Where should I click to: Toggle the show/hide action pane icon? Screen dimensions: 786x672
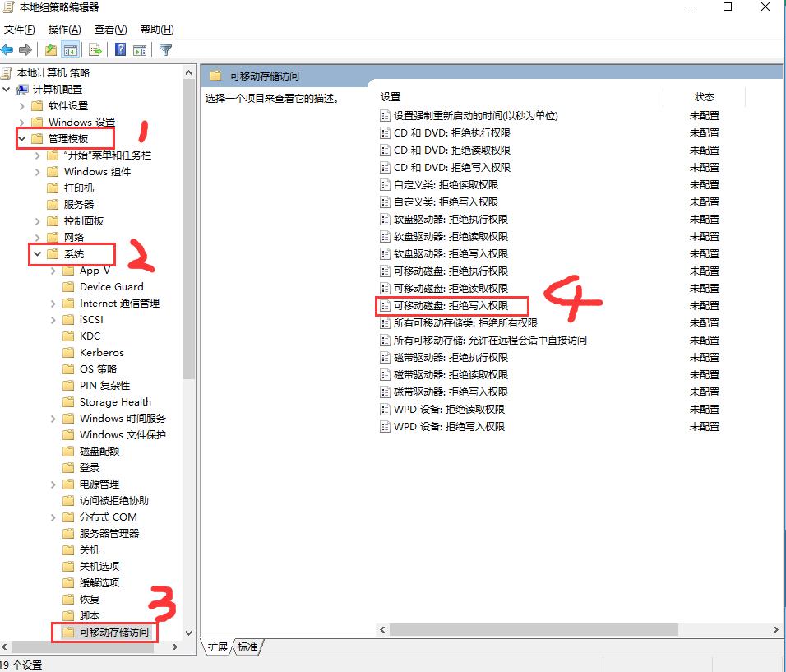click(140, 49)
